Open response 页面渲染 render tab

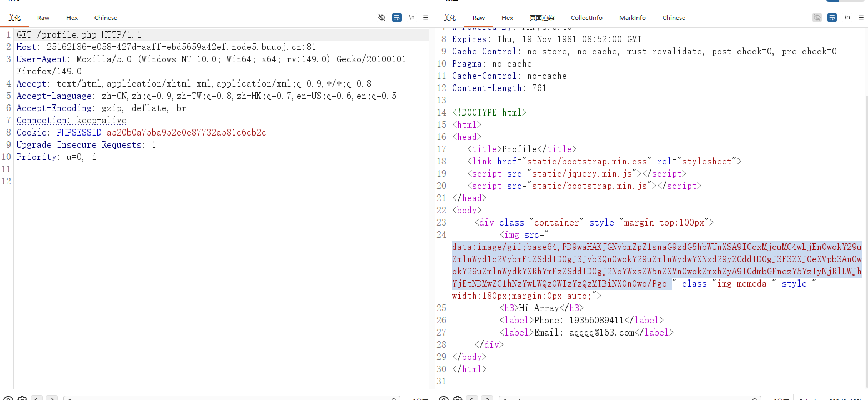tap(542, 18)
